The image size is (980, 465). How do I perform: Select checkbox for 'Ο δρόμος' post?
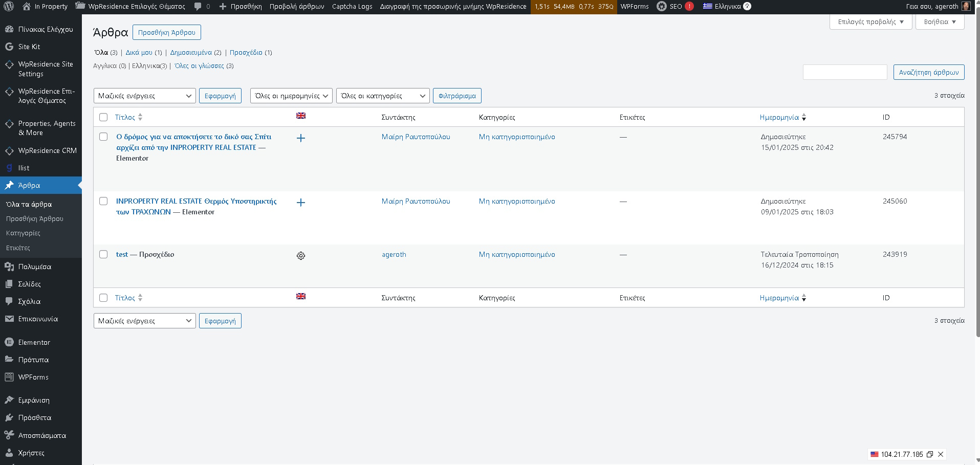point(103,137)
